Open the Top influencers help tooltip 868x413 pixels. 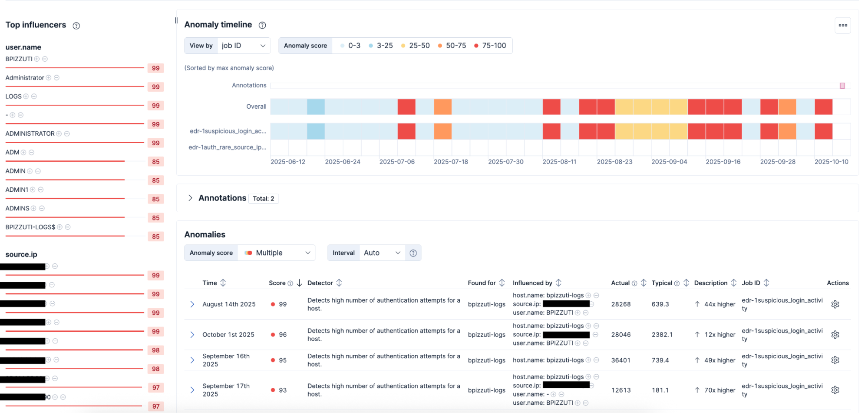[76, 25]
